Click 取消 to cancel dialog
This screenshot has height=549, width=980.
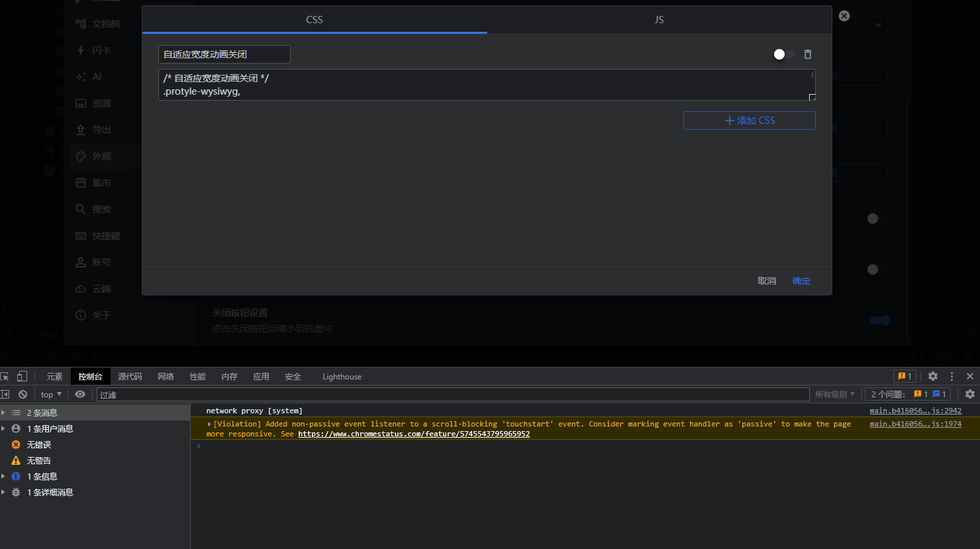(x=766, y=281)
